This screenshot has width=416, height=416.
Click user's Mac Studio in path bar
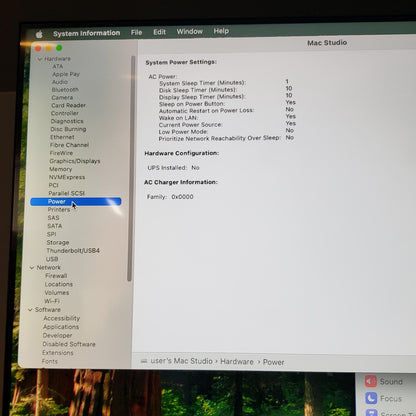pos(181,361)
